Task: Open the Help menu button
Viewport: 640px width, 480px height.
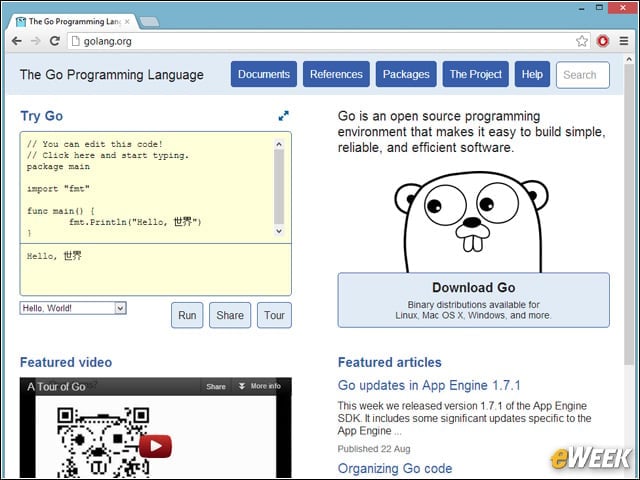Action: 532,74
